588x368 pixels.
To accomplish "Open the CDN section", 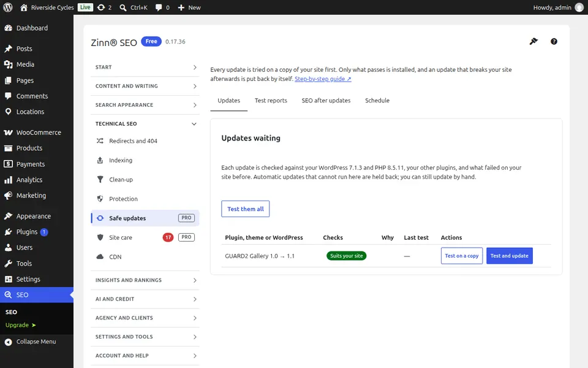I will (x=145, y=257).
